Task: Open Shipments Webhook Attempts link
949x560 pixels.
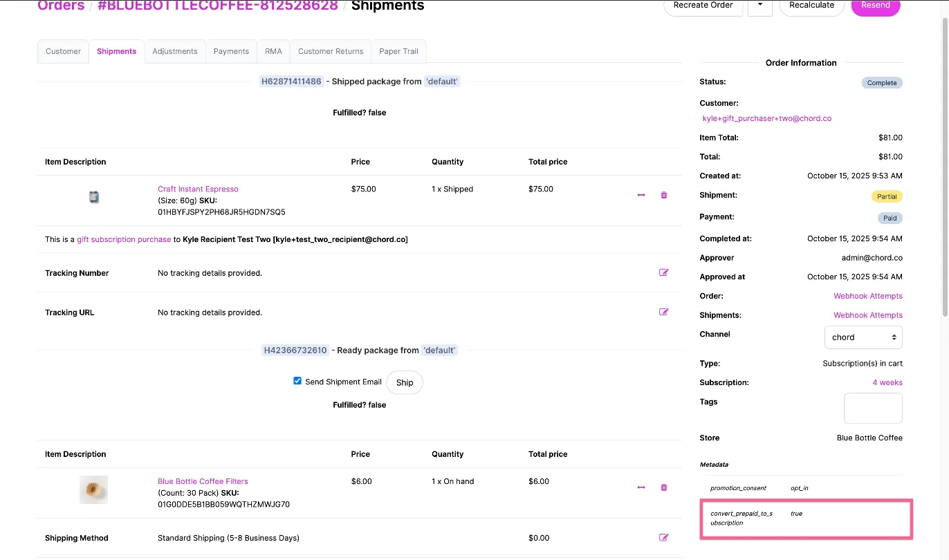Action: [868, 315]
